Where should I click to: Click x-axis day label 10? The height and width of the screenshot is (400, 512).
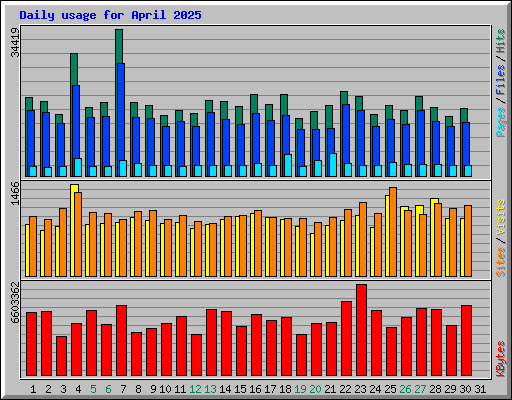coord(165,389)
